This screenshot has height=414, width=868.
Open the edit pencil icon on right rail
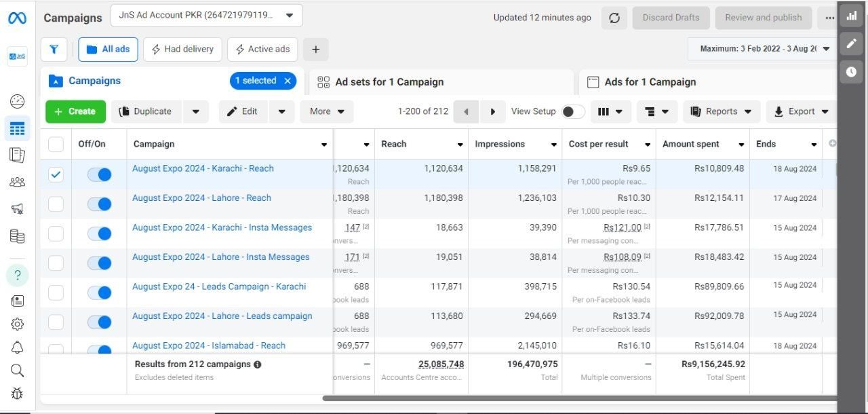click(852, 44)
